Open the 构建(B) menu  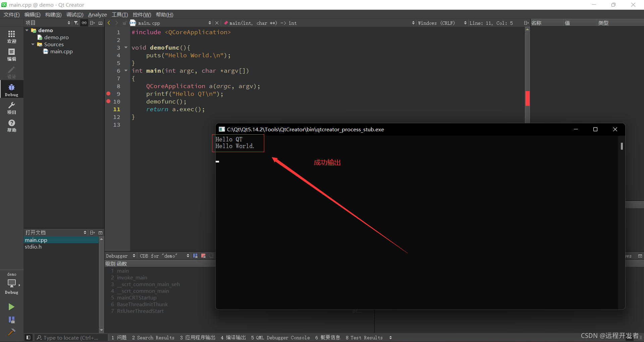pyautogui.click(x=53, y=14)
